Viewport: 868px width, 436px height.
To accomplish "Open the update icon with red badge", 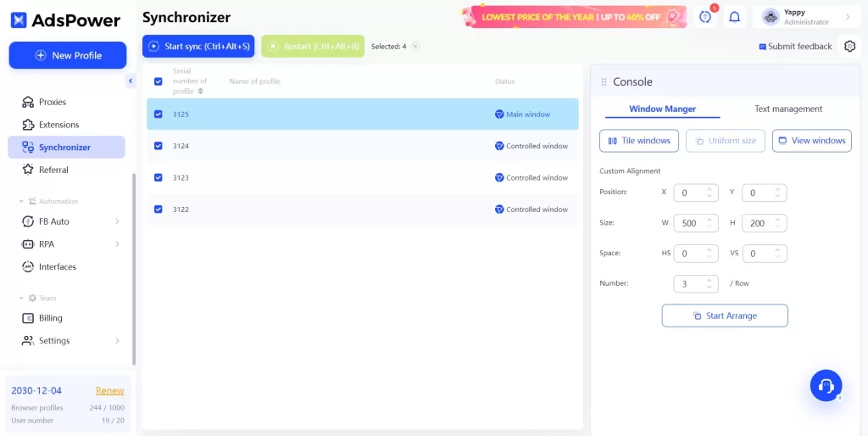I will pyautogui.click(x=705, y=17).
